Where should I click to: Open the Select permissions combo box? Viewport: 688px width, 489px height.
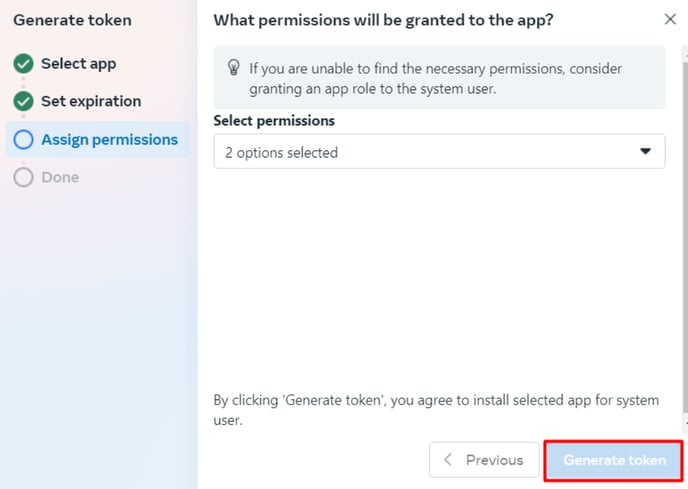[439, 151]
